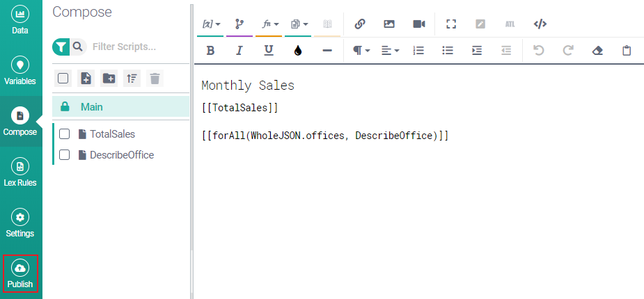Click the greyed-out book icon
The image size is (644, 299).
(327, 24)
